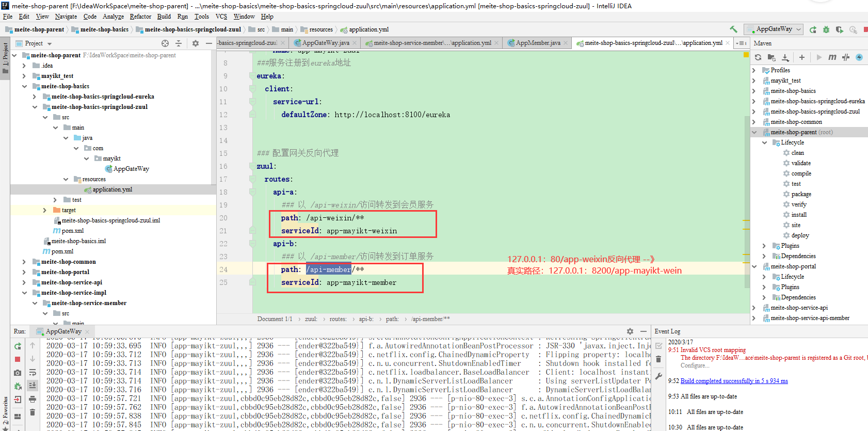Run the Maven 'install' lifecycle goal
The image size is (868, 431).
point(798,215)
